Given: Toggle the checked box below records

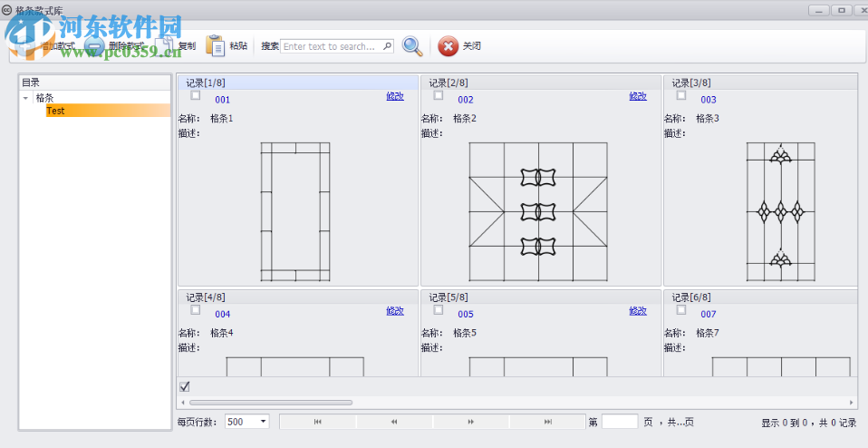Looking at the screenshot, I should coord(185,386).
